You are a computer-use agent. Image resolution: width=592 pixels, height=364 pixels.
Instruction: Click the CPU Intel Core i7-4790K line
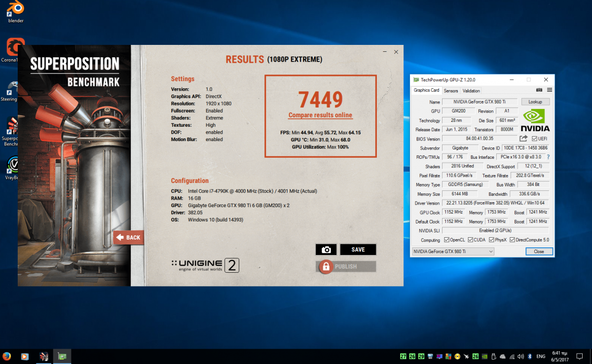[244, 191]
